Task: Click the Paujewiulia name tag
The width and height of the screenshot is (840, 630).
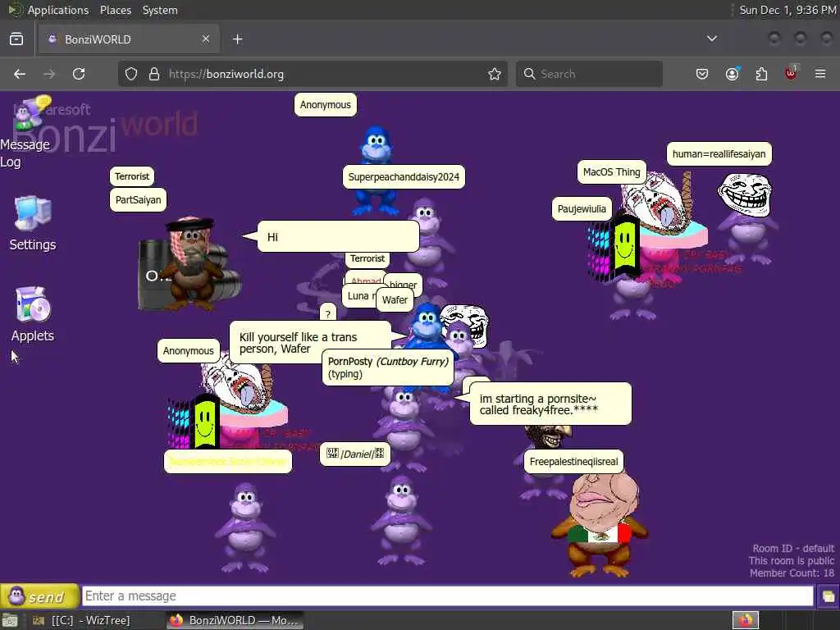Action: coord(582,209)
